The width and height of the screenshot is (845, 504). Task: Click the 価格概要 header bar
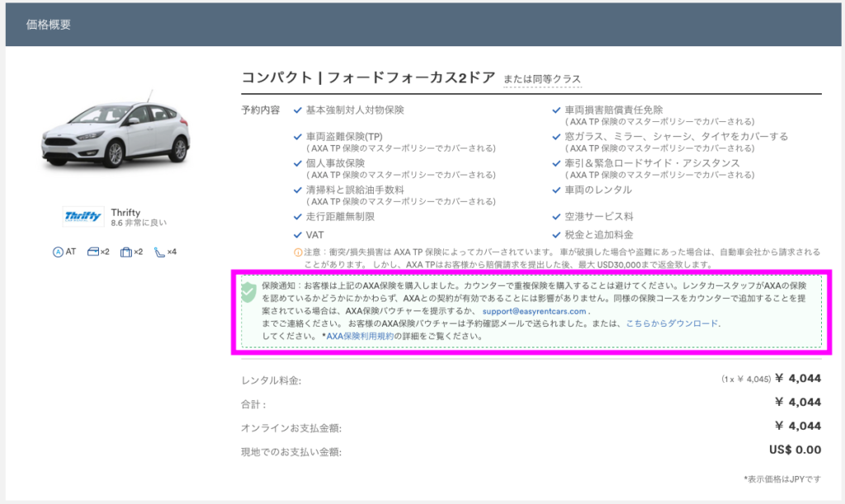[x=422, y=25]
